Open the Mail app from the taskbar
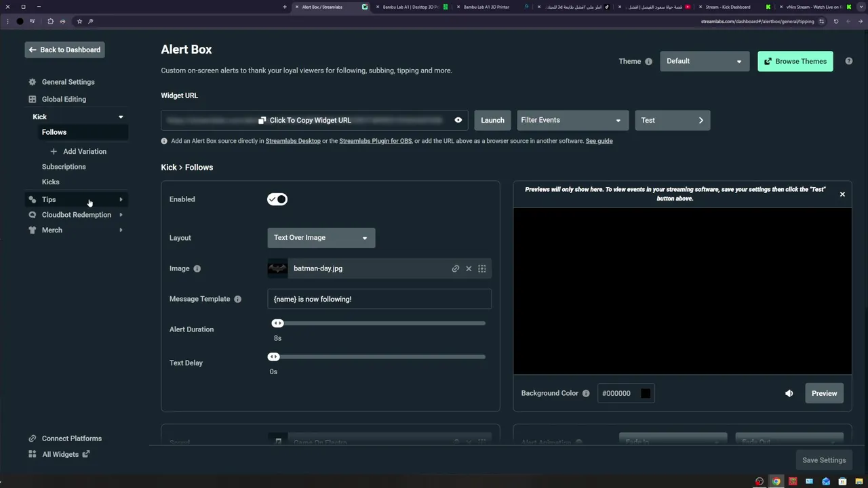868x488 pixels. point(826,482)
